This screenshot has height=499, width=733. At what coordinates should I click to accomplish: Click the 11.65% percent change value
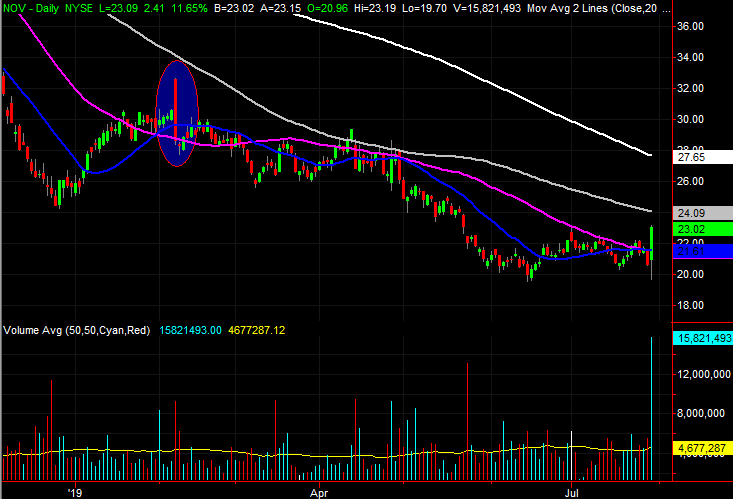189,8
